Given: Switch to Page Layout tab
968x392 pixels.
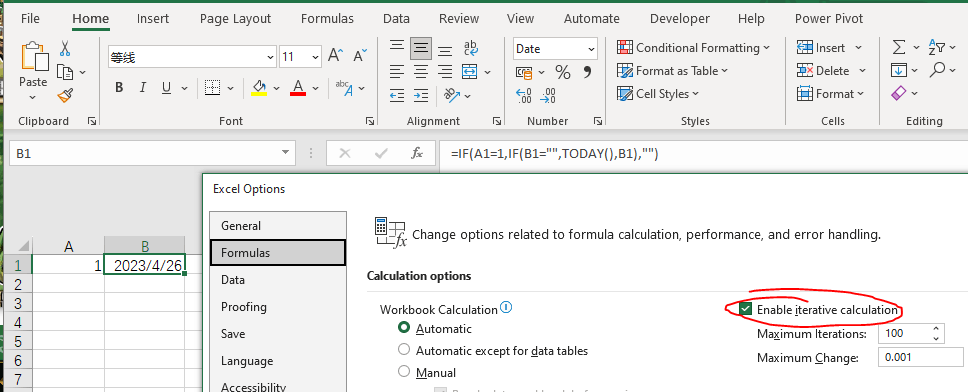Looking at the screenshot, I should coord(235,19).
